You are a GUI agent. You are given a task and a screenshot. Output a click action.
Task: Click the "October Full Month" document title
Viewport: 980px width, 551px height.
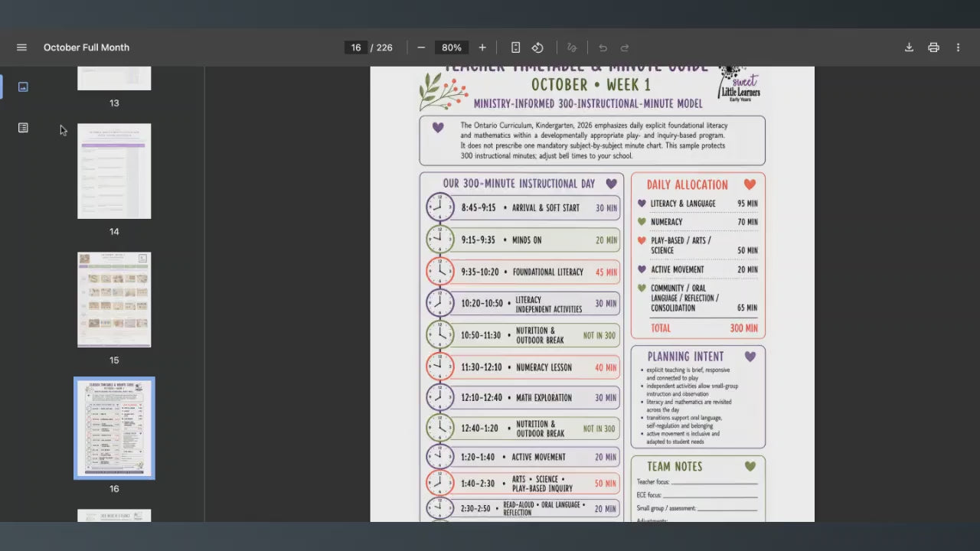point(87,47)
